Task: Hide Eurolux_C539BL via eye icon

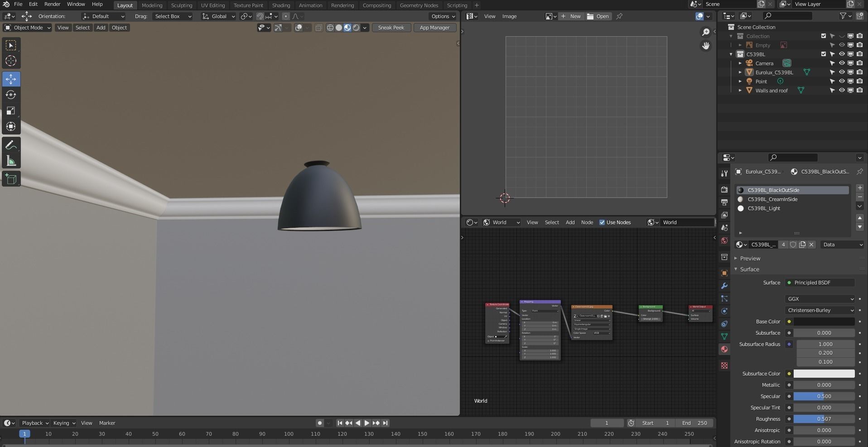Action: click(x=842, y=72)
